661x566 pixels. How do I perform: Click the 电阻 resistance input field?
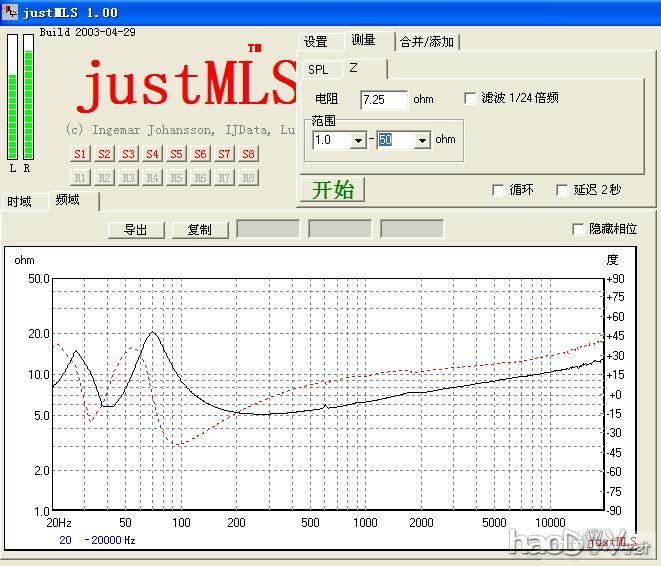384,99
